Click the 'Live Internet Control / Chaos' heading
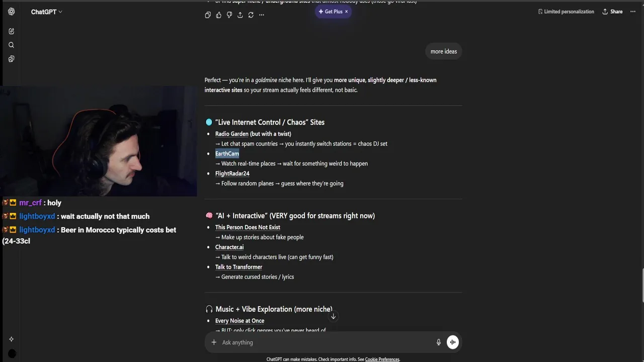 coord(270,122)
